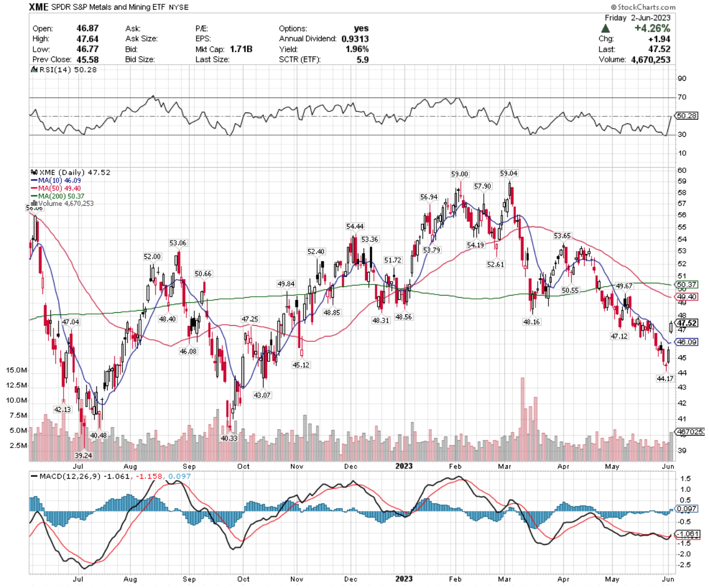Click the 45.12 price label
Viewport: 709px width, 588px height.
coord(301,365)
